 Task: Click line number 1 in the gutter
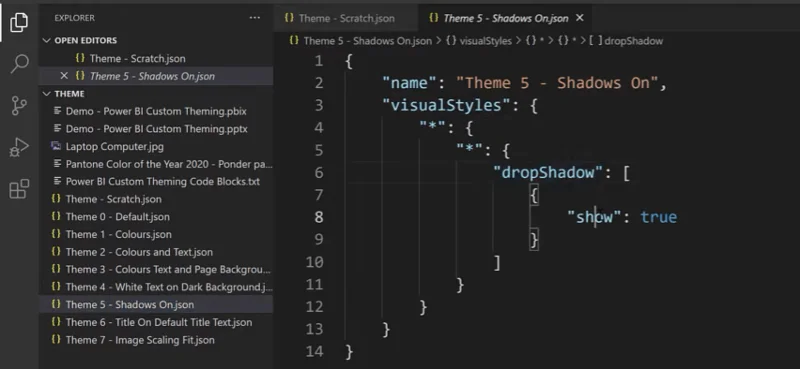tap(319, 61)
